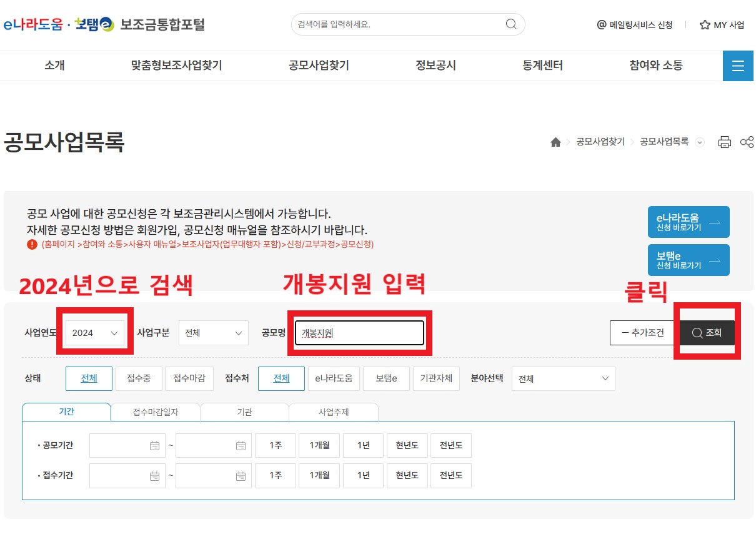Click 공모사업찾기 breadcrumb link
The image size is (756, 537).
(600, 142)
